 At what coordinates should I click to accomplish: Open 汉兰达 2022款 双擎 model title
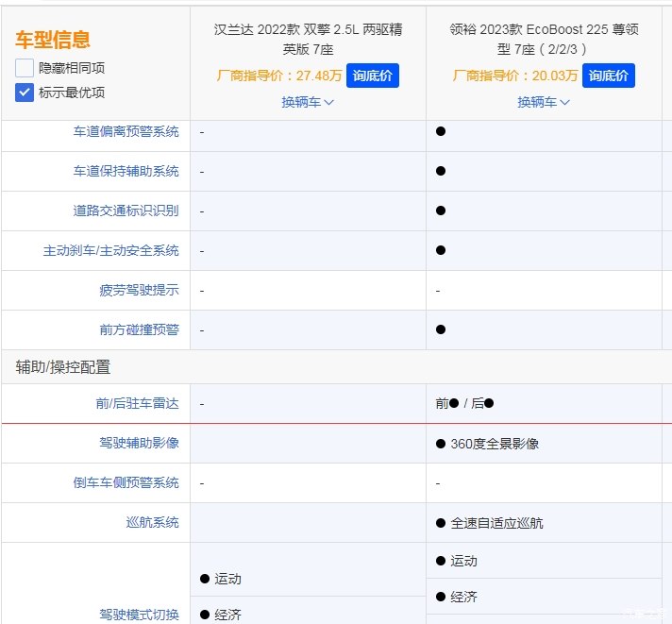[308, 39]
